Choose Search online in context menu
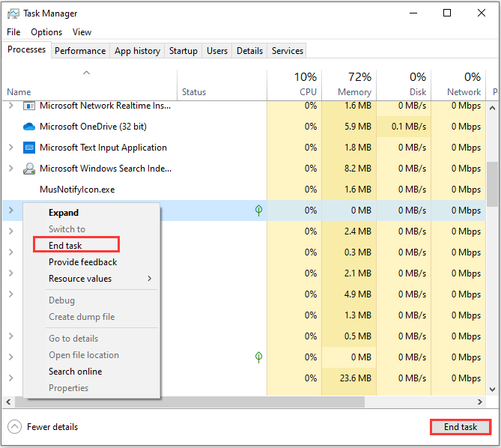 pyautogui.click(x=75, y=372)
